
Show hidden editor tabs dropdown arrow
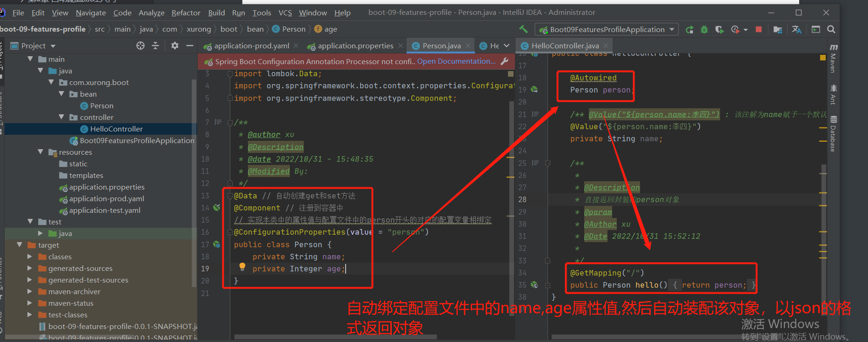(507, 46)
